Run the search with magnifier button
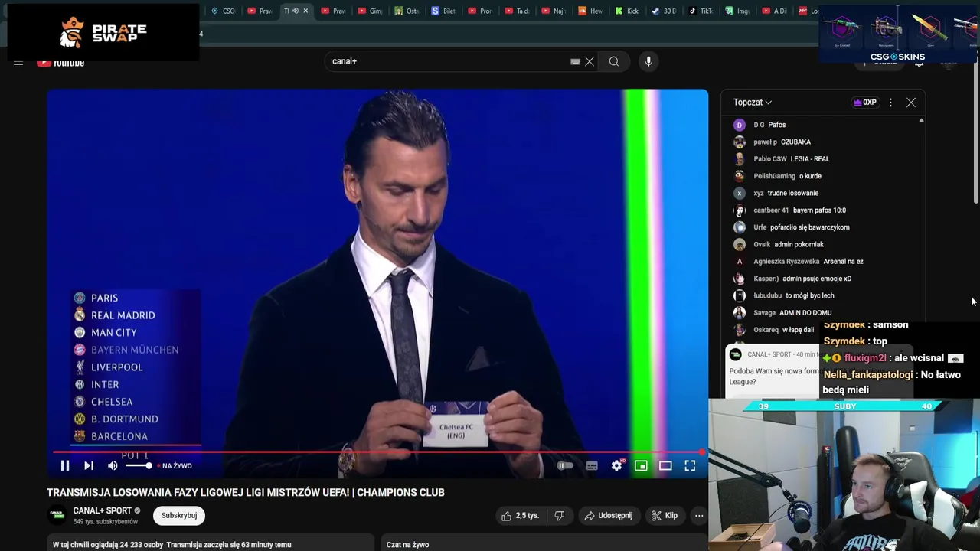The height and width of the screenshot is (551, 980). tap(614, 61)
